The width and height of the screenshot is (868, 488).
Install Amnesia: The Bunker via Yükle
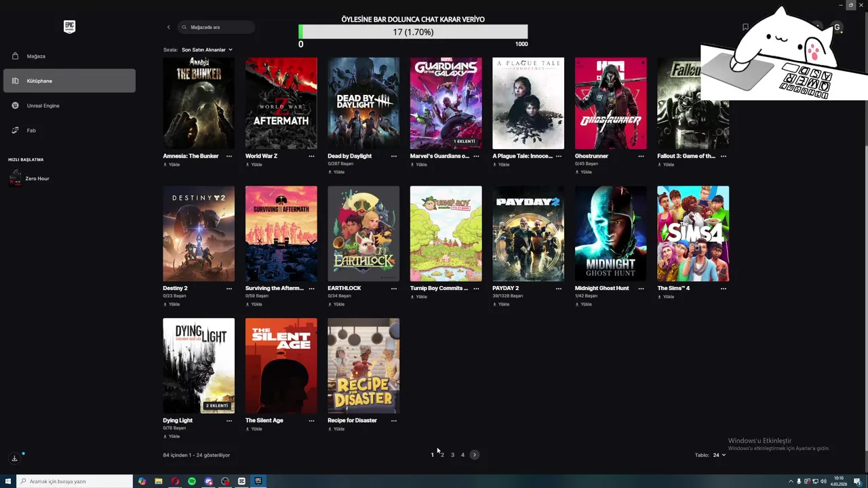(172, 165)
